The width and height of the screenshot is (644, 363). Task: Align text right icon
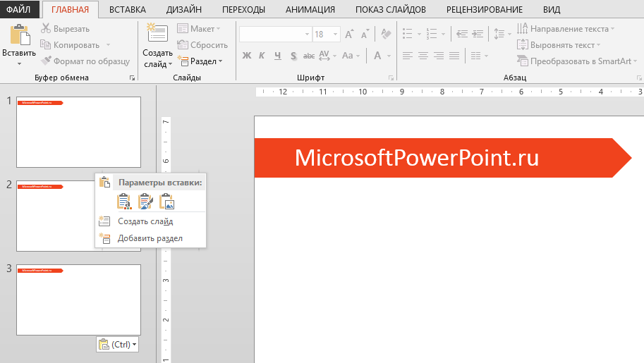click(x=439, y=56)
